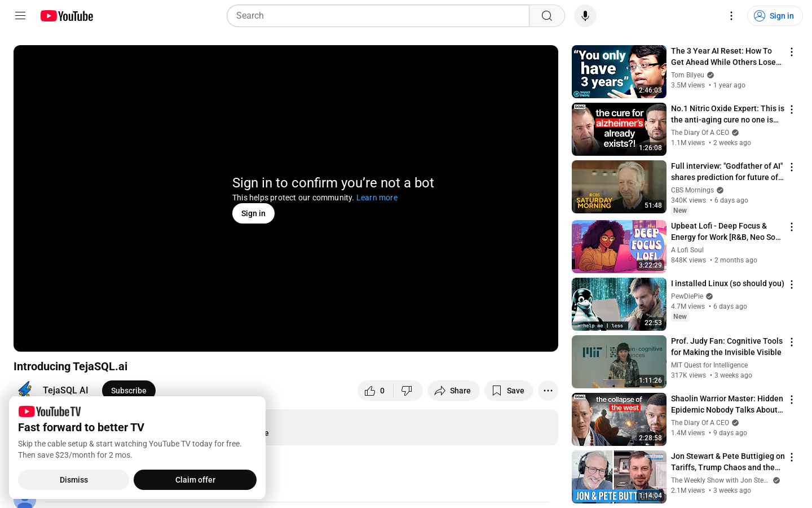812x508 pixels.
Task: Go to the YouTube home logo
Action: [67, 16]
